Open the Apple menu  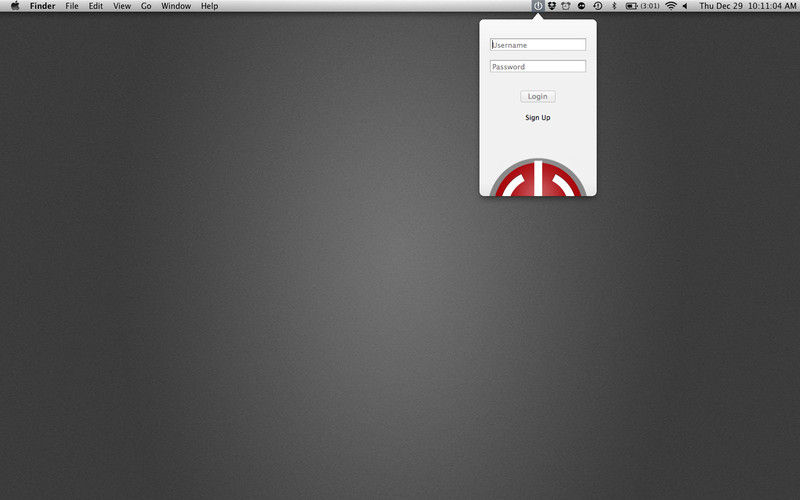click(x=15, y=6)
